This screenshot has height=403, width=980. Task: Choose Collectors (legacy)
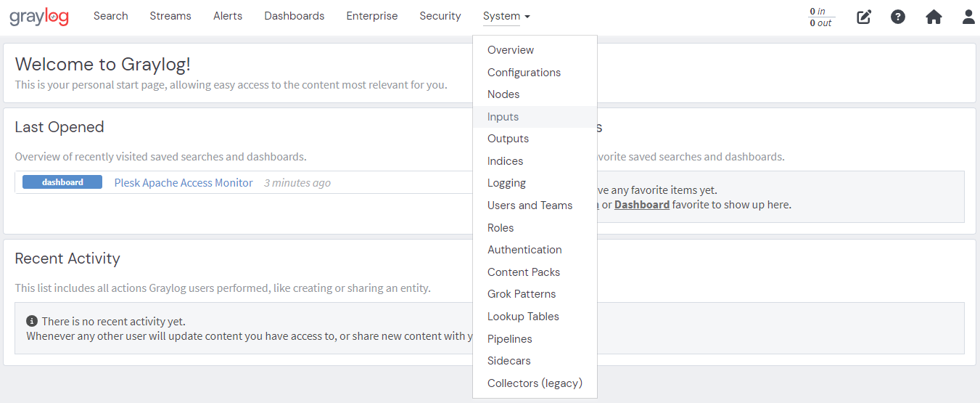click(535, 383)
